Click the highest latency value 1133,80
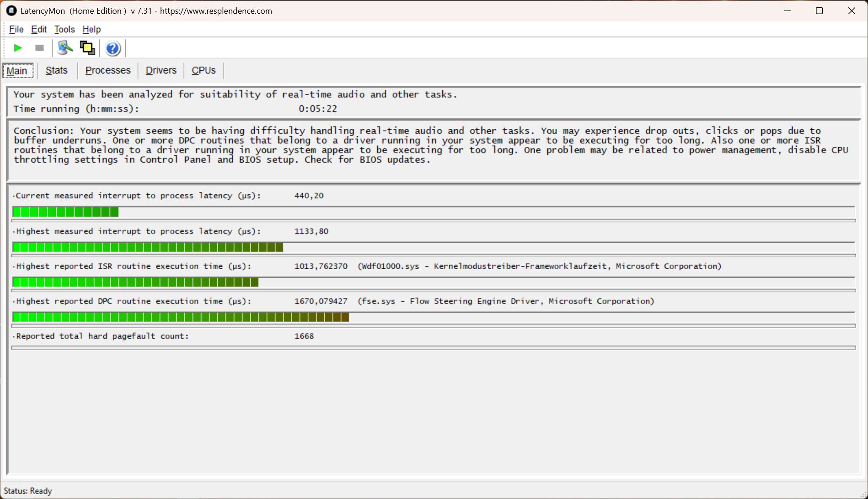The width and height of the screenshot is (868, 499). coord(311,231)
